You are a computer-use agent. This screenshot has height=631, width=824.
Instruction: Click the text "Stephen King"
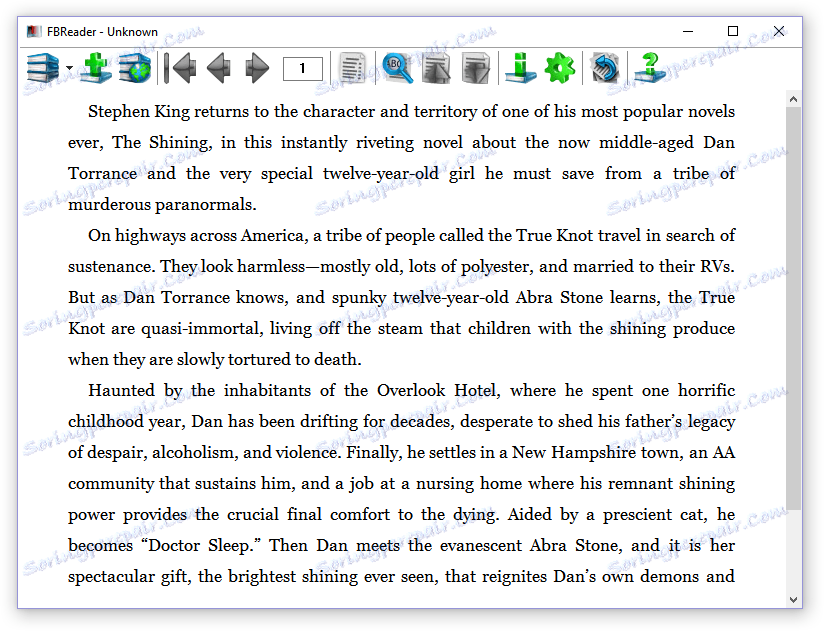[x=139, y=112]
